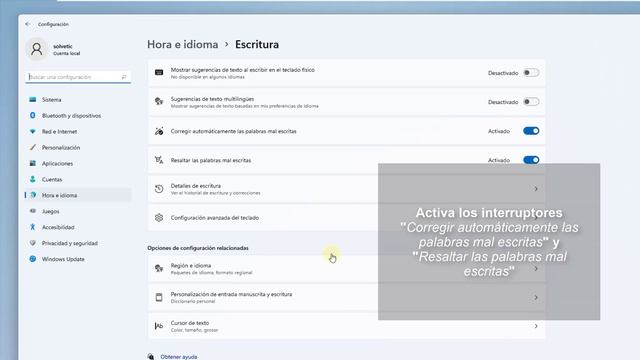Toggle Corregir automáticamente las palabras mal escritas

pyautogui.click(x=531, y=131)
